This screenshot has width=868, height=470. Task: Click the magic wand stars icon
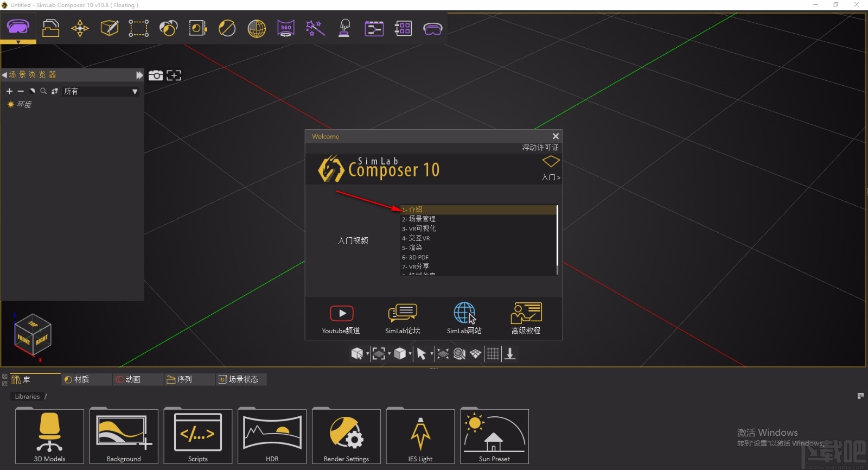[x=315, y=28]
